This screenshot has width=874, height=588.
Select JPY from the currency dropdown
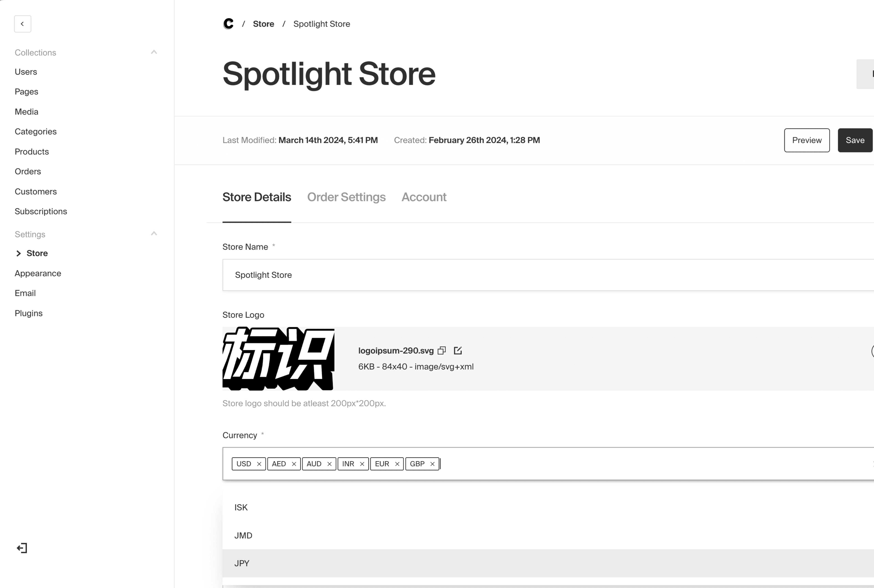[x=242, y=563]
